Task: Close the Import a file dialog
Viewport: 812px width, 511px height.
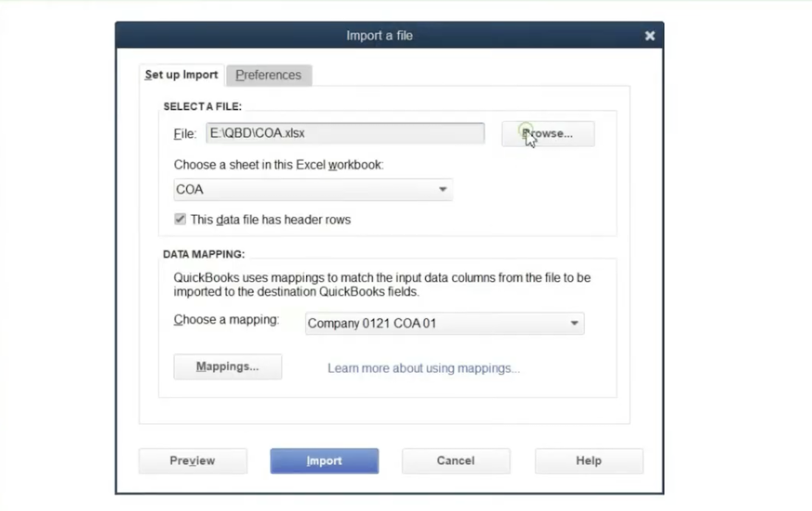Action: pyautogui.click(x=650, y=35)
